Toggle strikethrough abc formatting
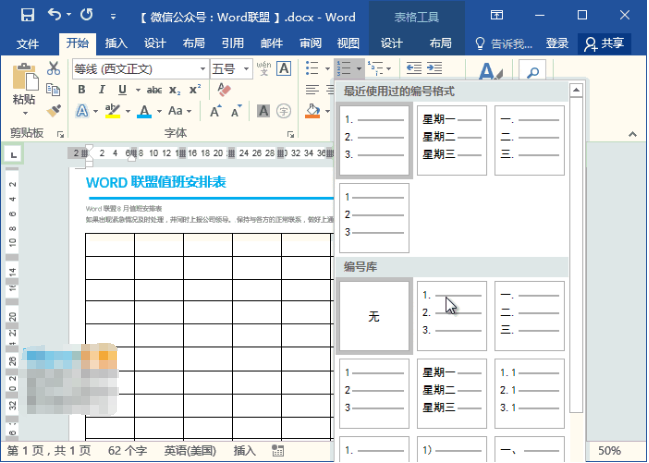Image resolution: width=649 pixels, height=463 pixels. 154,90
